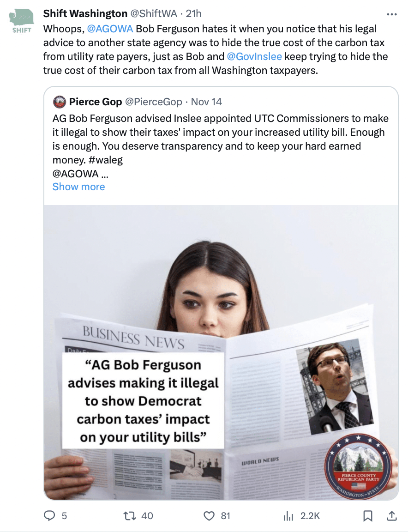Click the quoted tweet text body

click(x=221, y=146)
